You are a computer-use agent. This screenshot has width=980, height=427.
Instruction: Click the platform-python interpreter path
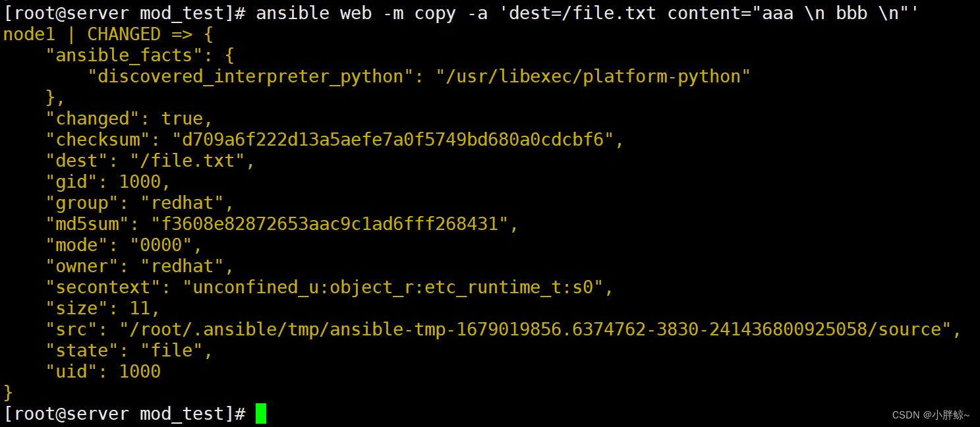(593, 76)
